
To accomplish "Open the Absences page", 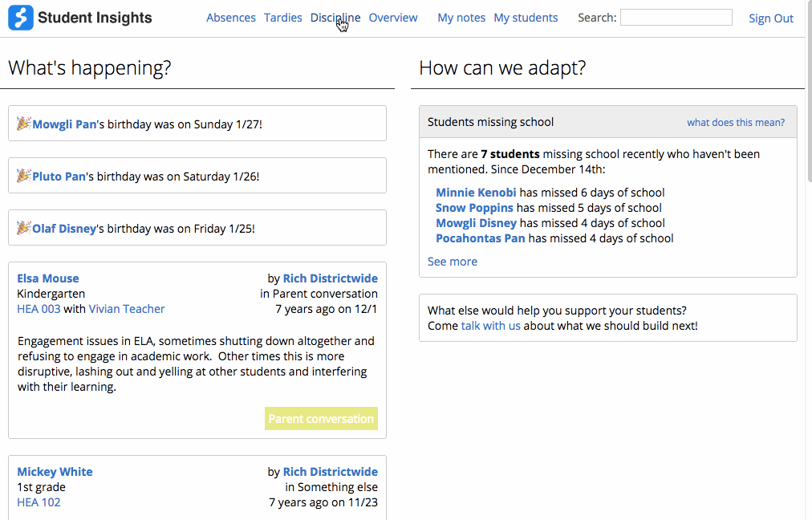I will [231, 18].
